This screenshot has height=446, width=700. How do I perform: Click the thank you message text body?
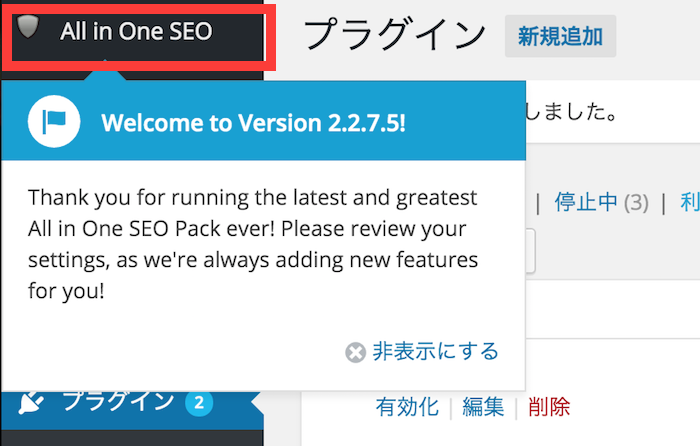(x=253, y=244)
